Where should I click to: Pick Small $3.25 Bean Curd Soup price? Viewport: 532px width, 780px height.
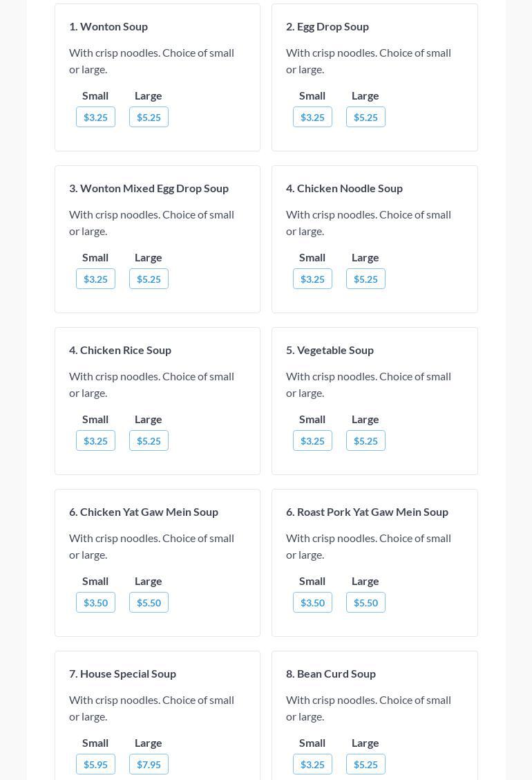(x=312, y=764)
